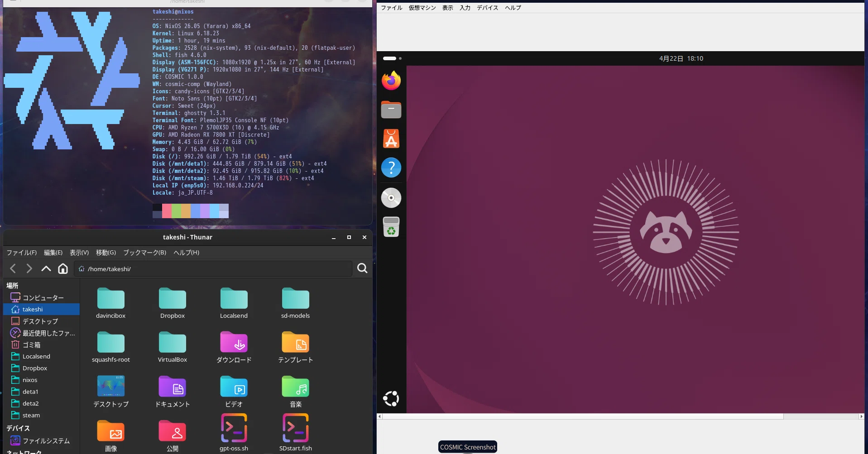Go to parent folder in Thunar

46,268
